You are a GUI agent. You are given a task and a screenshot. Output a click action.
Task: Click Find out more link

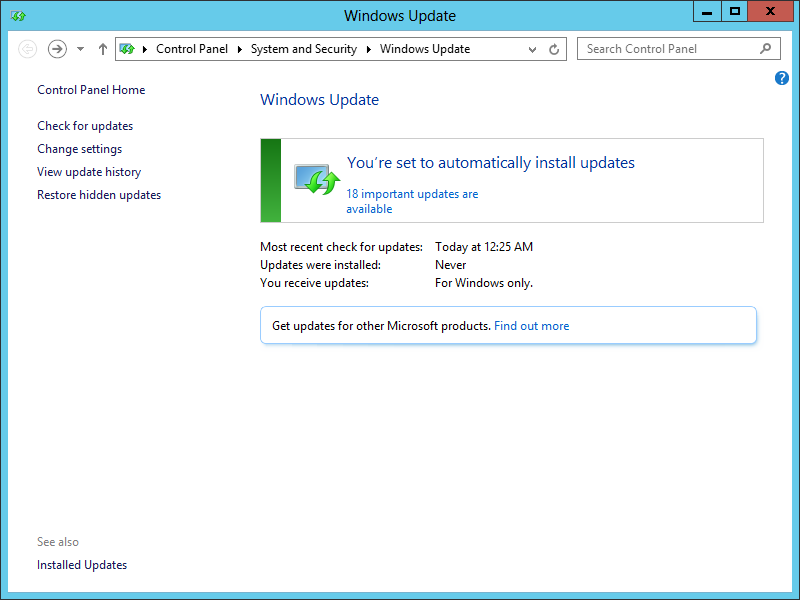(x=531, y=326)
